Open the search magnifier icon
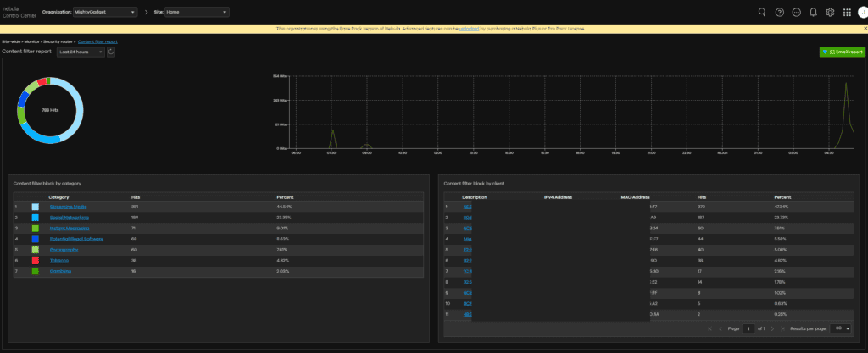 tap(761, 12)
